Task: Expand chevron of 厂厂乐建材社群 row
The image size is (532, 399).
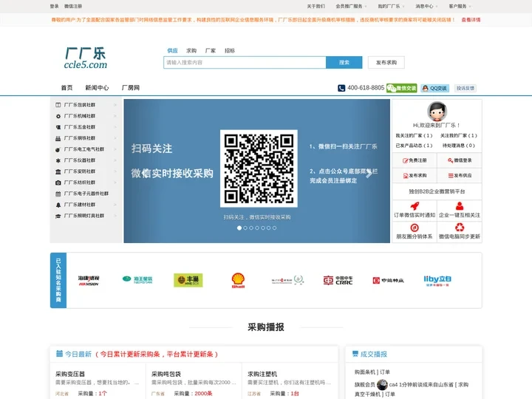Action: pyautogui.click(x=115, y=205)
